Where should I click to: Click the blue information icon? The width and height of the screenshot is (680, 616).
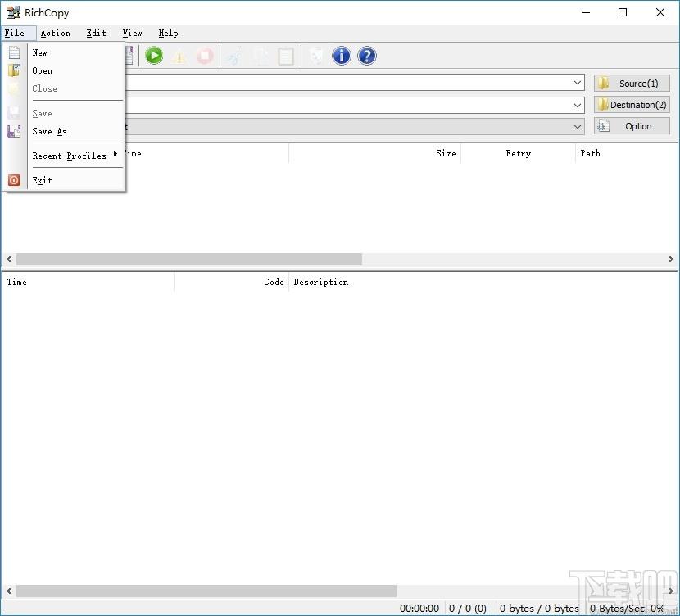[342, 56]
